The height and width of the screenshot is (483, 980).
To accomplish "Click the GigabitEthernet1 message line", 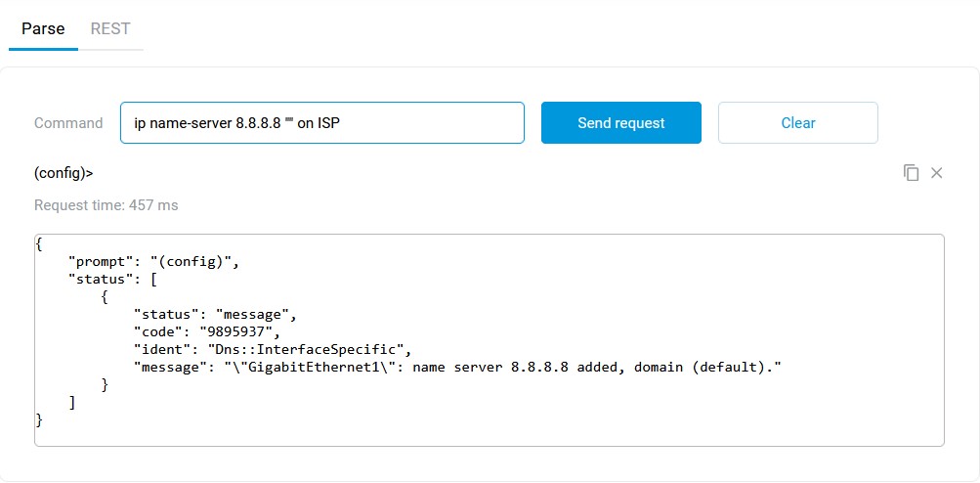I will pyautogui.click(x=457, y=367).
